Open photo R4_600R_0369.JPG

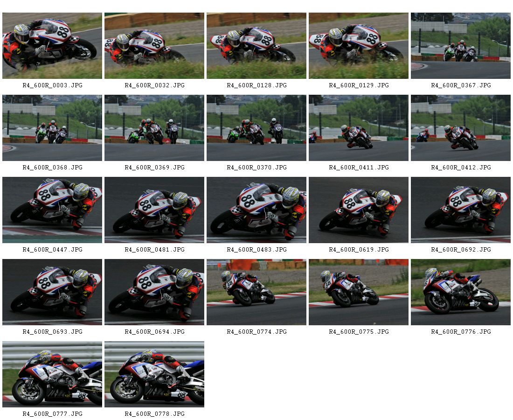click(x=154, y=128)
